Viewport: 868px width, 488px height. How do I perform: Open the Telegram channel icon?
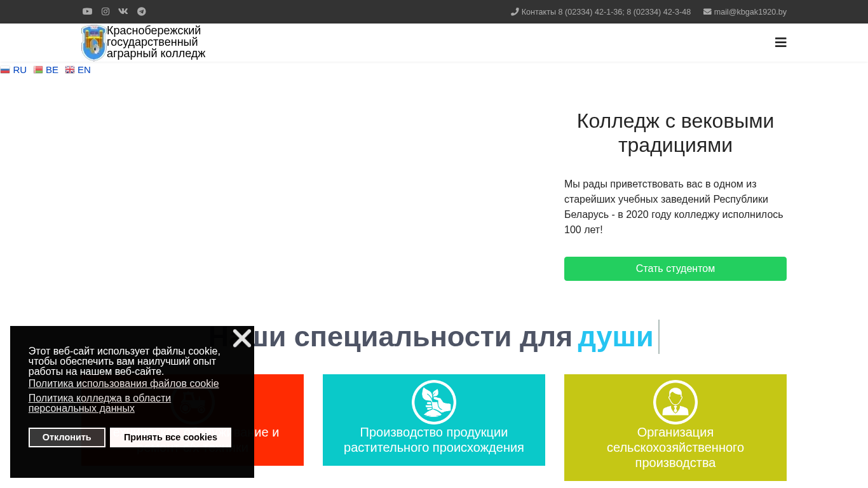[142, 11]
